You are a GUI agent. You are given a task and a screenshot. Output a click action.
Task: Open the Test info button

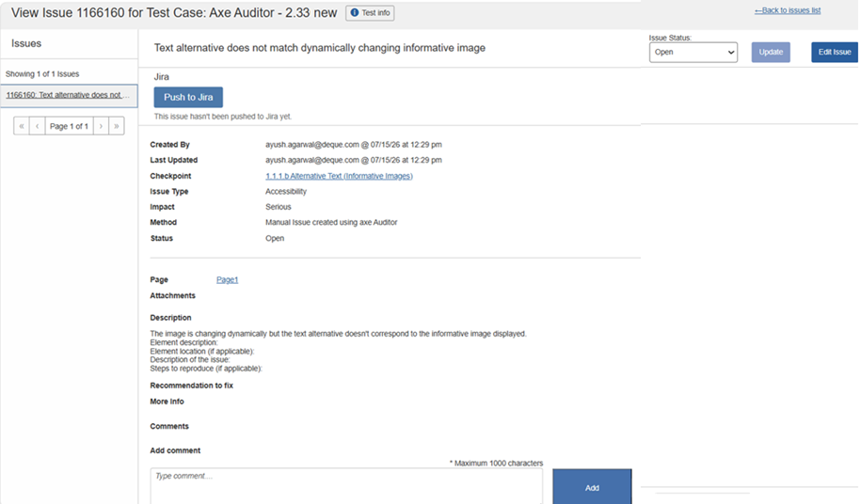[x=370, y=12]
